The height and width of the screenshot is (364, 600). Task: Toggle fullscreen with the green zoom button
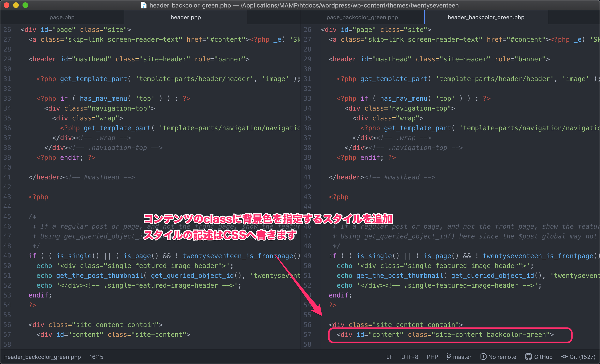coord(25,5)
